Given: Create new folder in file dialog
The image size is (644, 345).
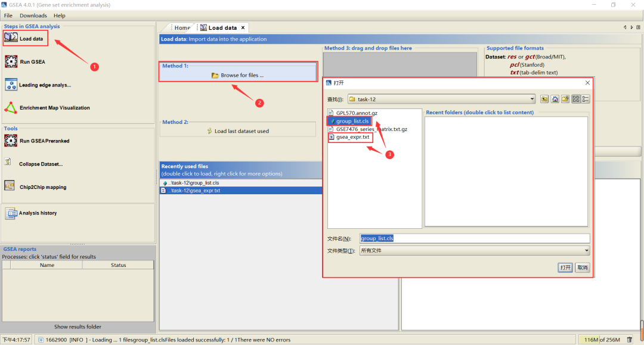Looking at the screenshot, I should pos(565,99).
